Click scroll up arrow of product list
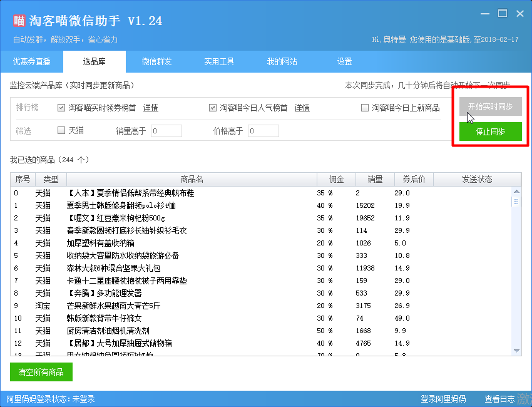Image resolution: width=532 pixels, height=407 pixels. 516,192
